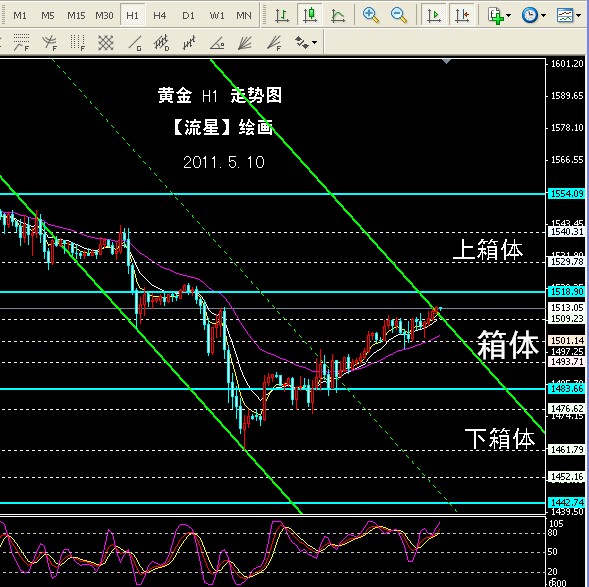Zoom in on the chart

click(371, 15)
